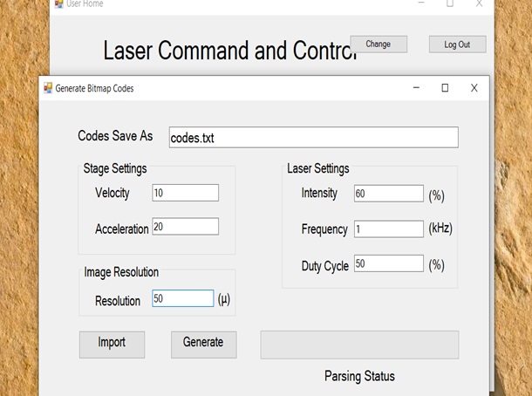Focus the Codes Save As filename field
Image resolution: width=532 pixels, height=396 pixels.
(312, 138)
